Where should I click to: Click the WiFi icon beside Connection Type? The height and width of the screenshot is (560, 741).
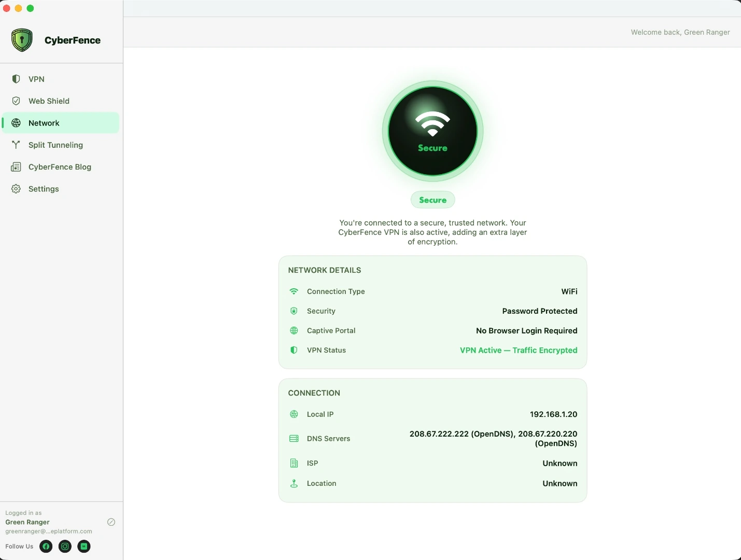point(294,291)
